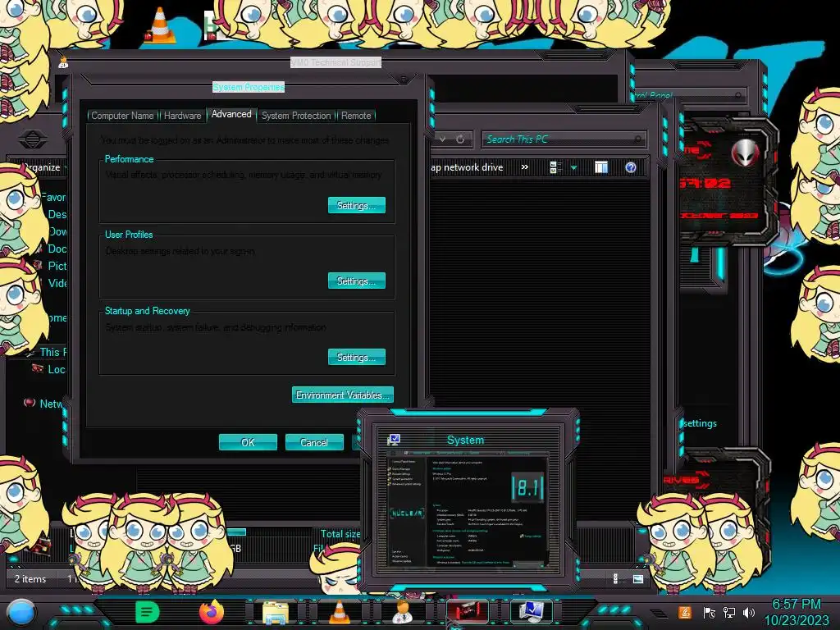The image size is (840, 630).
Task: Click the Explorer help question icon
Action: click(x=631, y=167)
